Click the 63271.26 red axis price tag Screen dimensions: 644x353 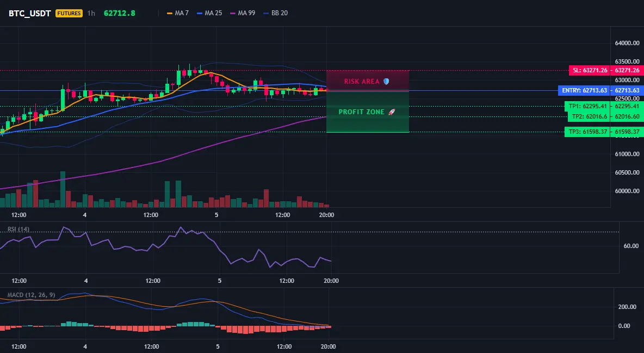627,70
